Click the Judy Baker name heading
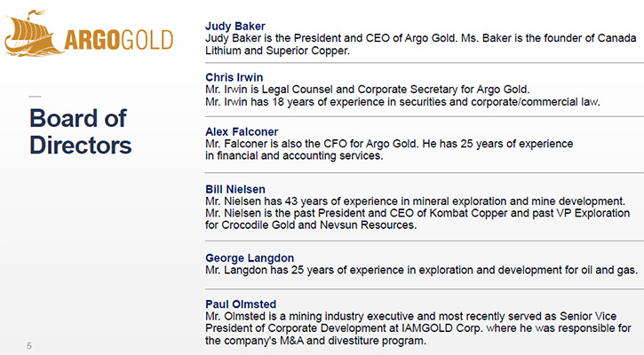The image size is (644, 355). [x=235, y=27]
